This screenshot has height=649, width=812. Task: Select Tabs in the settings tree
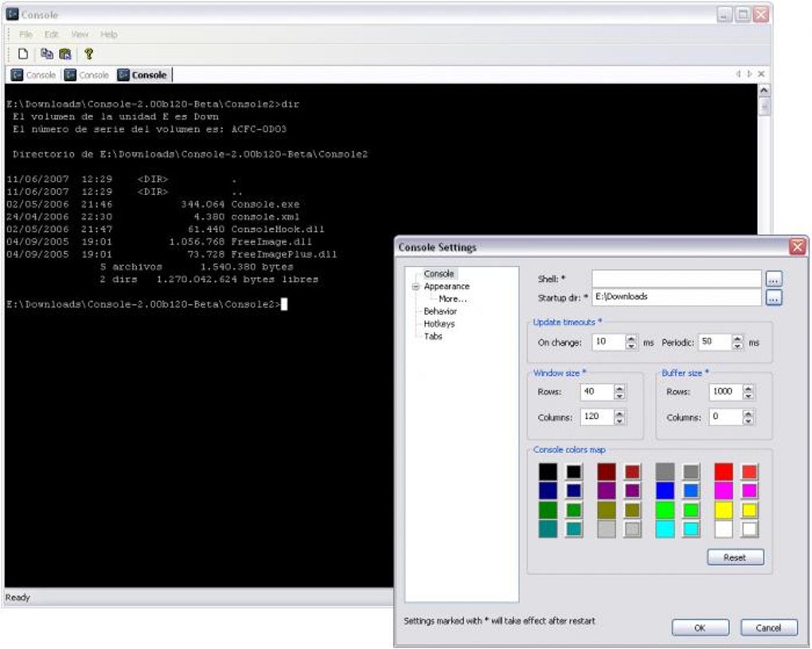[433, 336]
